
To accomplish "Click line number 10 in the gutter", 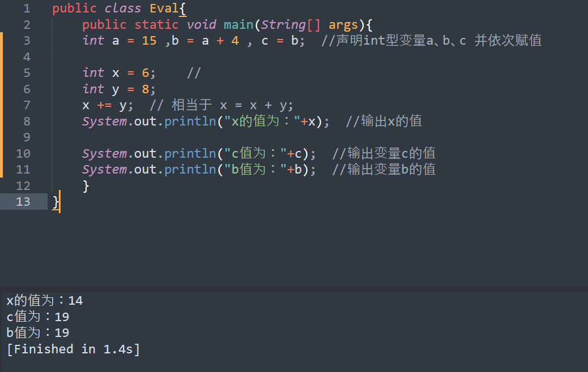I will click(x=23, y=154).
